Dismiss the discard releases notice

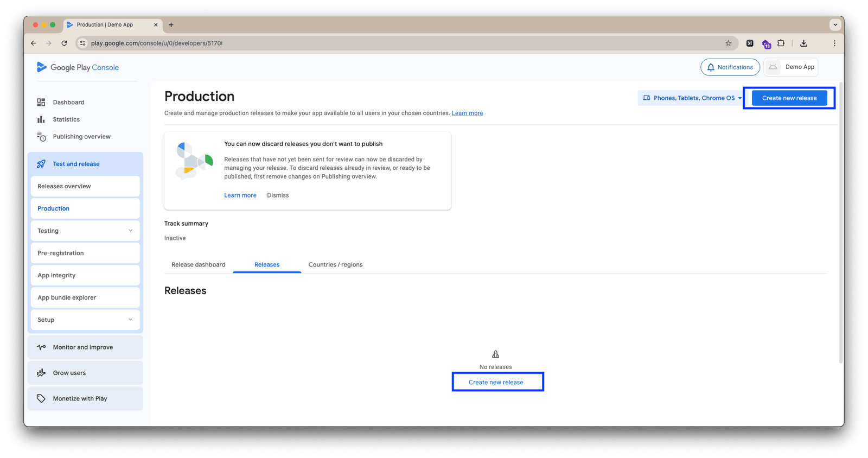click(278, 195)
